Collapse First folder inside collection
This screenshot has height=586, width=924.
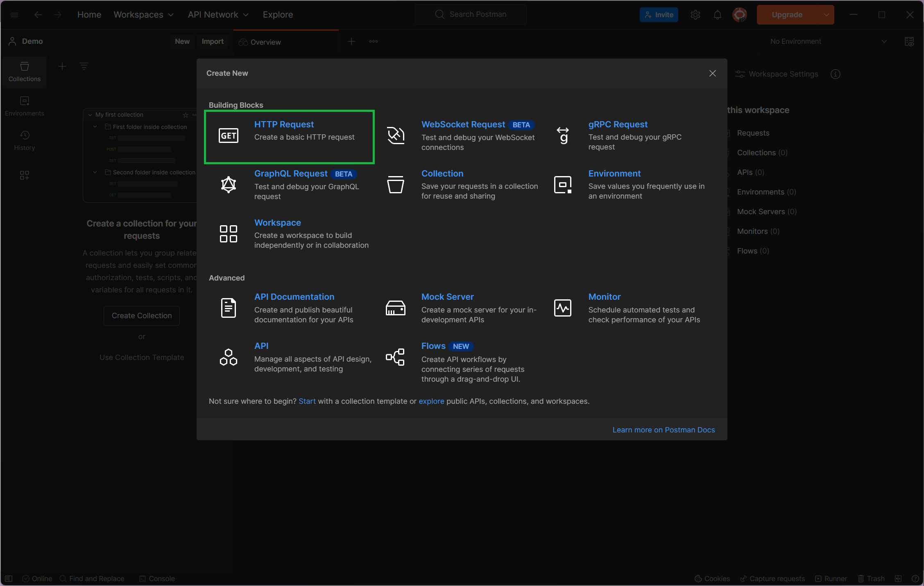[95, 127]
